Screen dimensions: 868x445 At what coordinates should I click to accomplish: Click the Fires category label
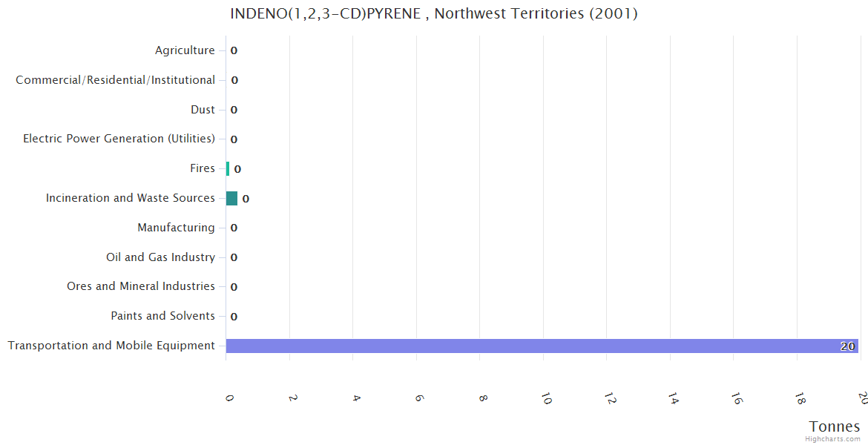pyautogui.click(x=202, y=168)
